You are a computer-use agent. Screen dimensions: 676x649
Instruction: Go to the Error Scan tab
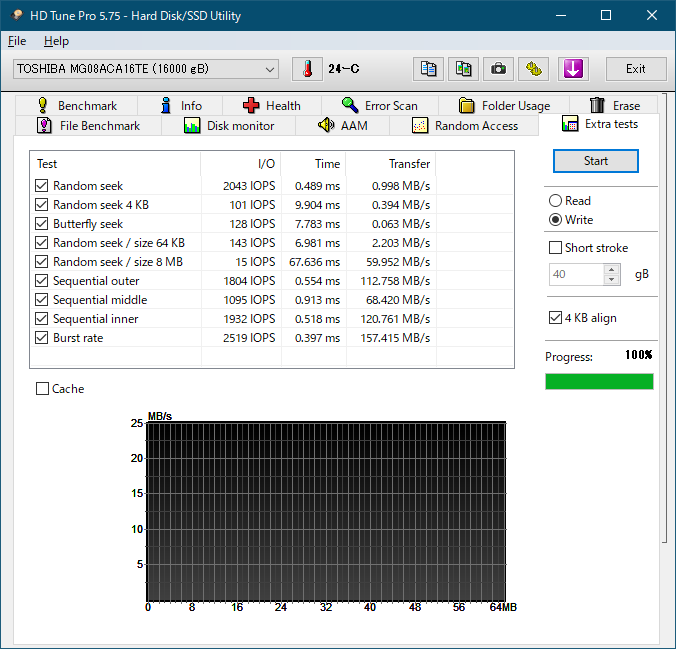pyautogui.click(x=379, y=106)
